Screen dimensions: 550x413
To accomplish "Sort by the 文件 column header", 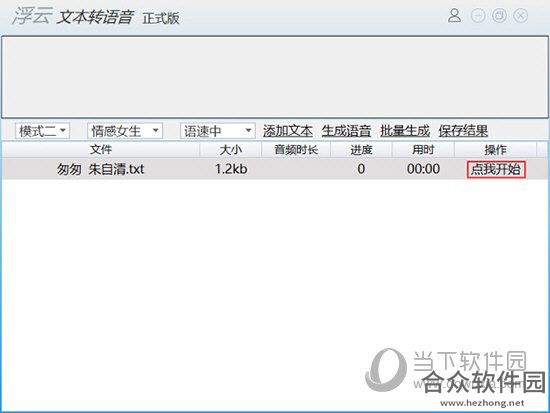I will point(101,150).
